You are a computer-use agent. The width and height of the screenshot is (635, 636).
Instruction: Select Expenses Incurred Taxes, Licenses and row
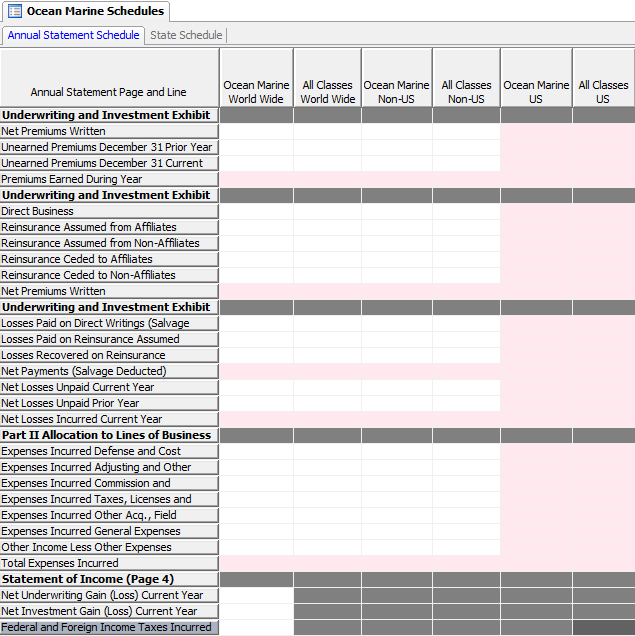pyautogui.click(x=109, y=499)
